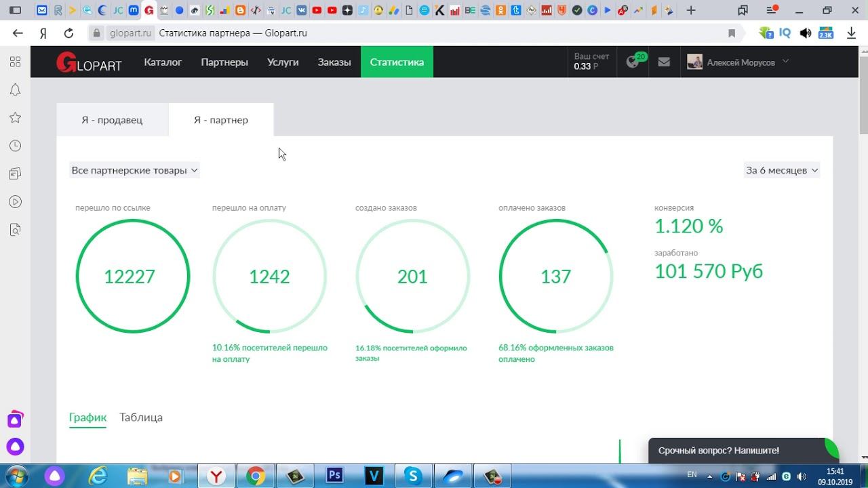Image resolution: width=868 pixels, height=488 pixels.
Task: Open Internet Explorer from the taskbar
Action: [x=98, y=476]
